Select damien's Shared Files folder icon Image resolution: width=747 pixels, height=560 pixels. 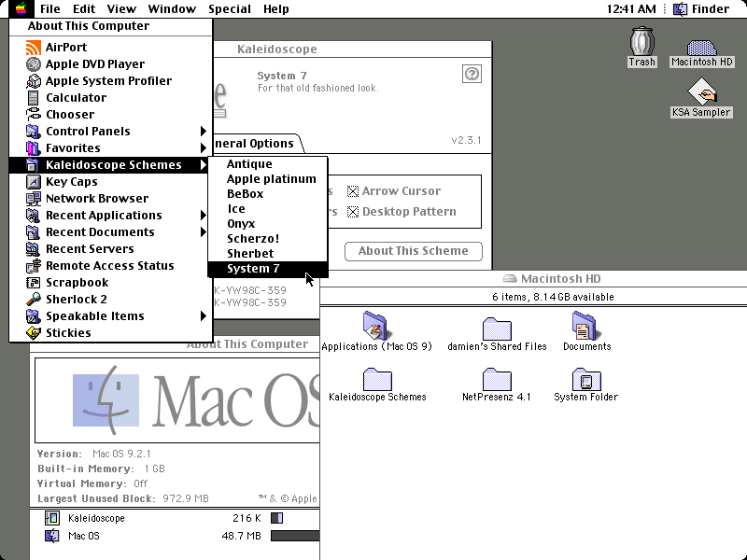(497, 329)
